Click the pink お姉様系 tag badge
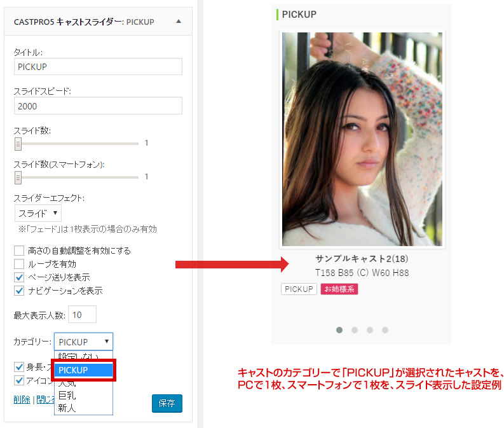The image size is (504, 428). pyautogui.click(x=339, y=289)
